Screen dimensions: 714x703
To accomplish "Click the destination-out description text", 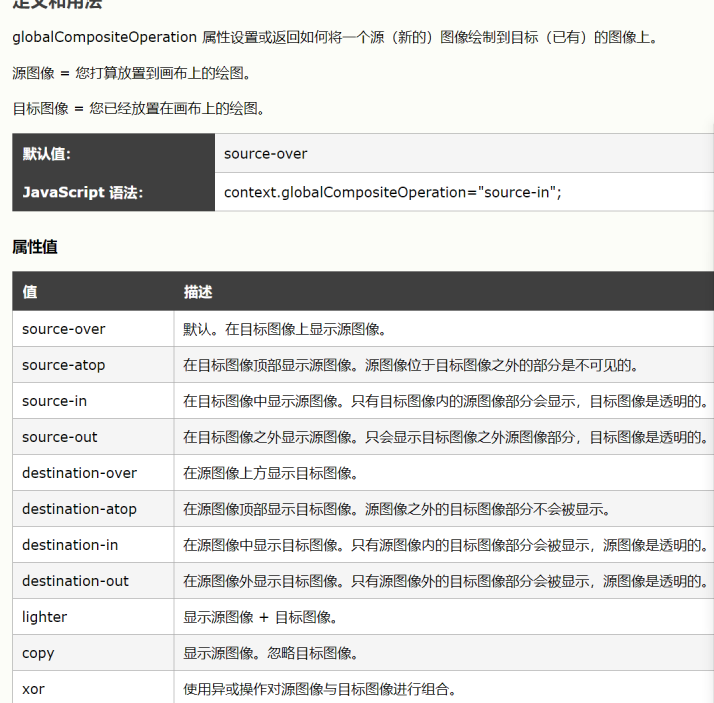I will 446,581.
